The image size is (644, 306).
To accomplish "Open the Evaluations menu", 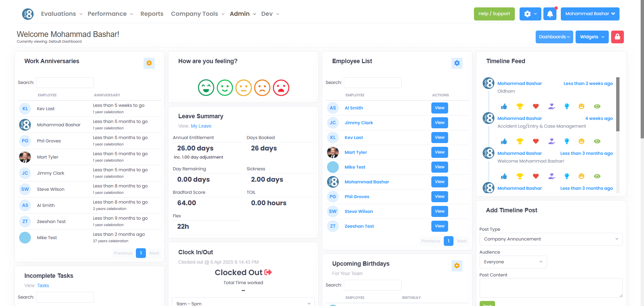I will click(62, 14).
